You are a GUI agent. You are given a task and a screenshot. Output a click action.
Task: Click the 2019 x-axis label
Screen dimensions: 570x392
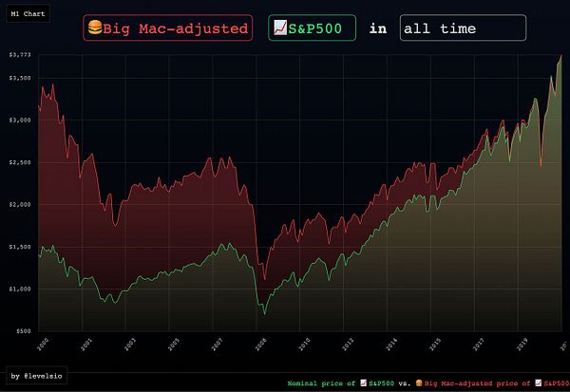click(x=522, y=344)
